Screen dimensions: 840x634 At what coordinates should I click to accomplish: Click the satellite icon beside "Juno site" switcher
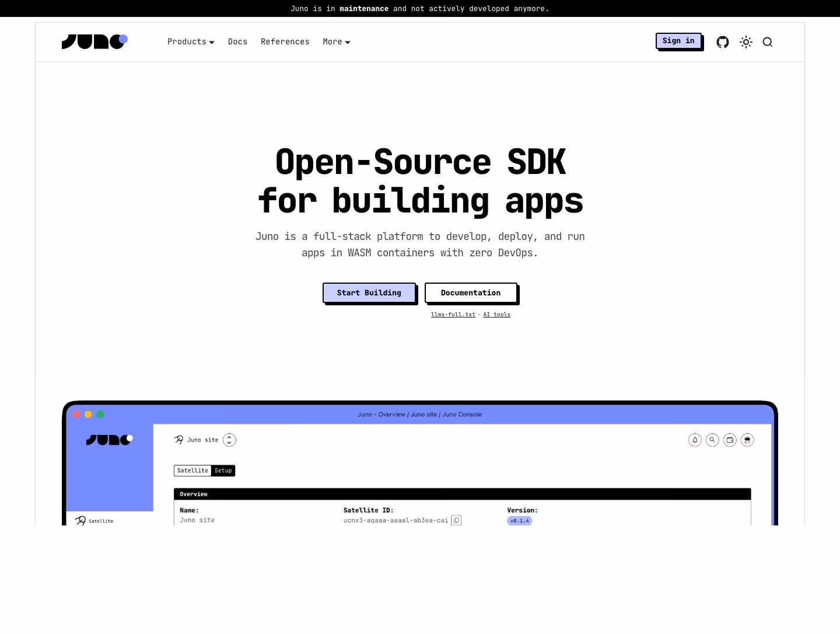[x=178, y=440]
